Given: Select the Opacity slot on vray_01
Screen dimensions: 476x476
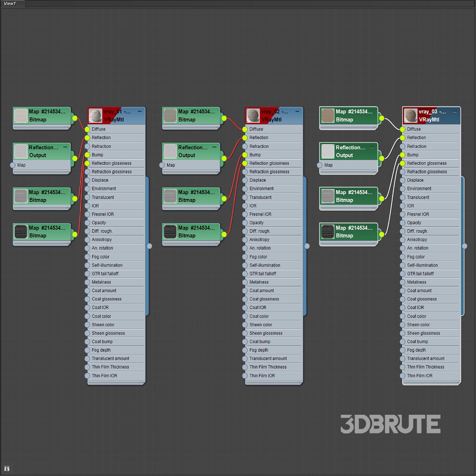Looking at the screenshot, I should click(x=99, y=223).
